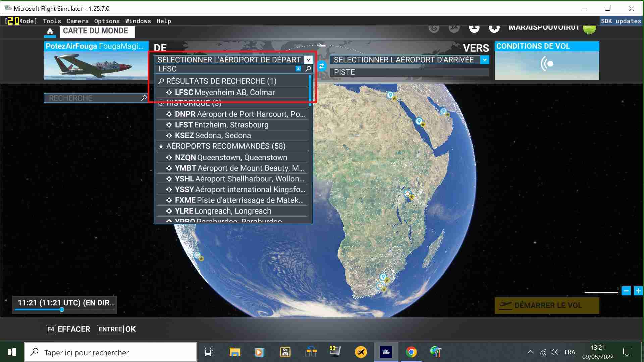644x362 pixels.
Task: Click the magnifier icon in departure search
Action: coord(308,69)
